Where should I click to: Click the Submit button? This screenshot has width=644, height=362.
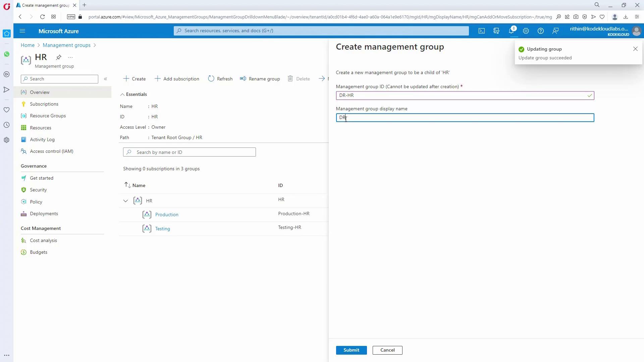click(x=351, y=350)
